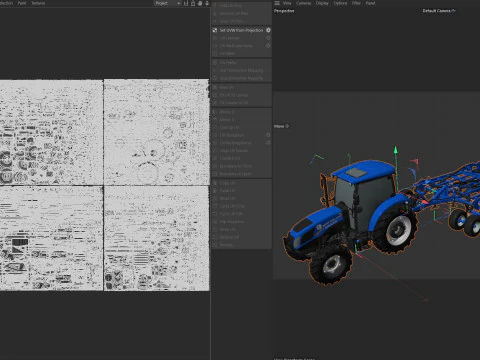480x360 pixels.
Task: Open the Display menu
Action: tap(322, 3)
